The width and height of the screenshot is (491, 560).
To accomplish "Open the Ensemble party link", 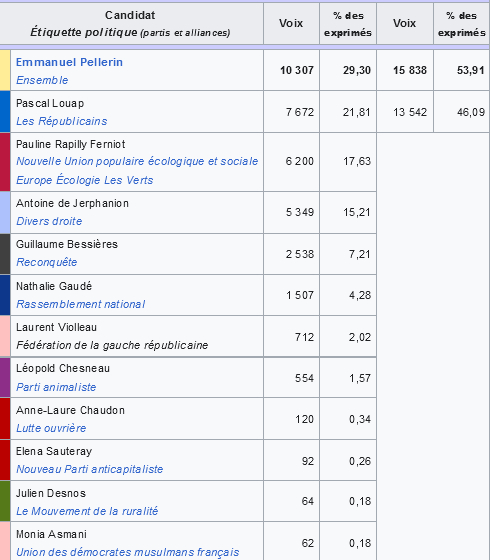I will click(x=42, y=80).
